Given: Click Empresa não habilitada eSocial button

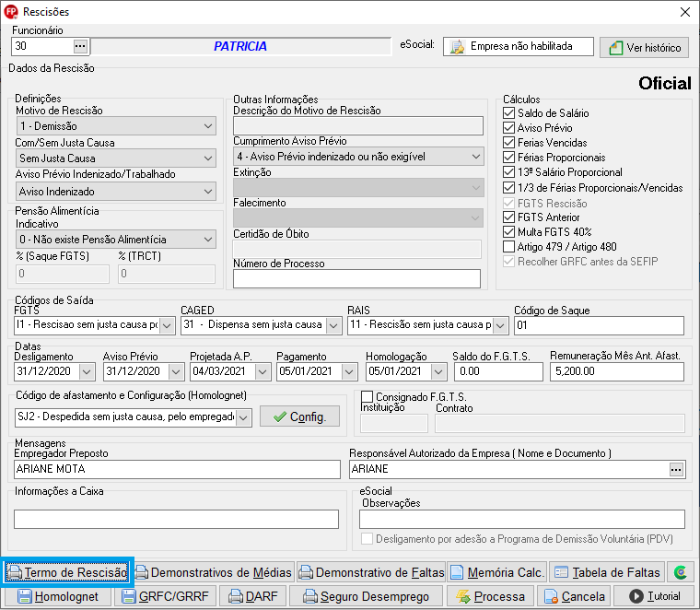Looking at the screenshot, I should click(x=519, y=46).
